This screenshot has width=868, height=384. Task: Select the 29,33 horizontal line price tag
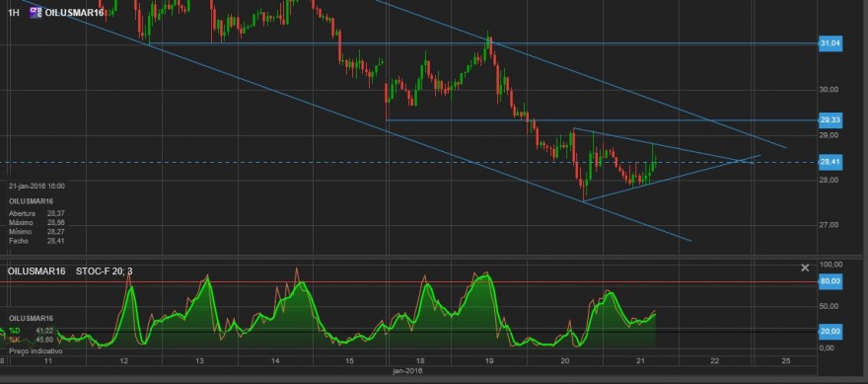830,119
